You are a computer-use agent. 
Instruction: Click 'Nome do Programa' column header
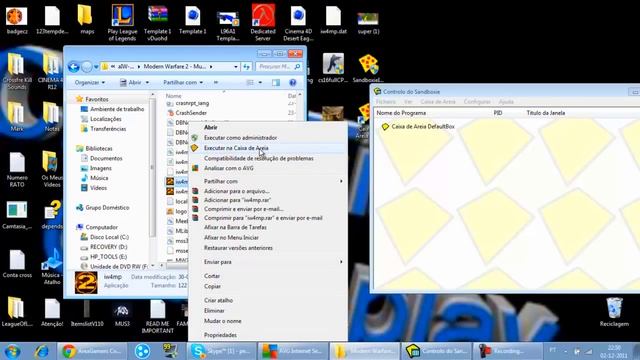pos(401,113)
